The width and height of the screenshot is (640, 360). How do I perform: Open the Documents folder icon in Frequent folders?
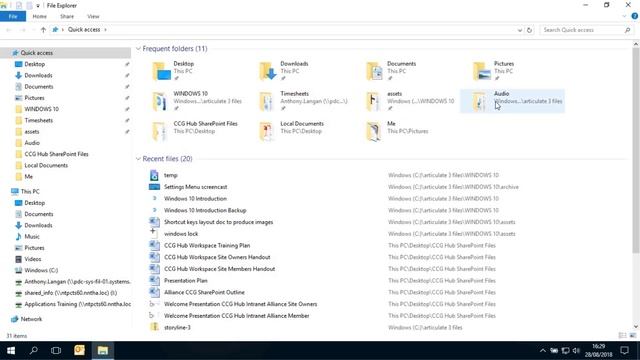pos(375,71)
